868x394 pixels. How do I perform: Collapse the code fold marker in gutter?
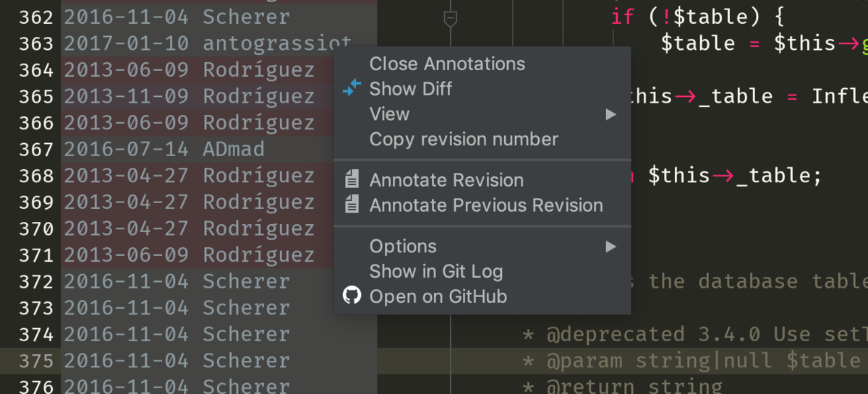pos(450,19)
